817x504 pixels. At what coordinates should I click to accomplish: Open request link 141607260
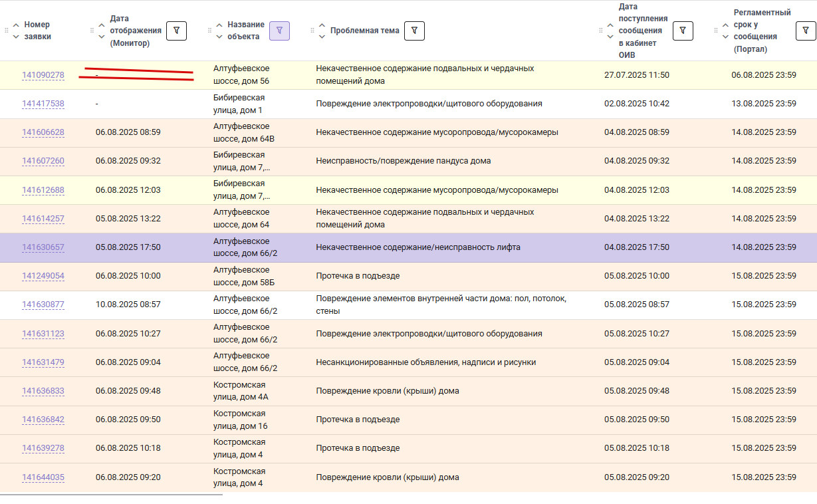click(43, 161)
